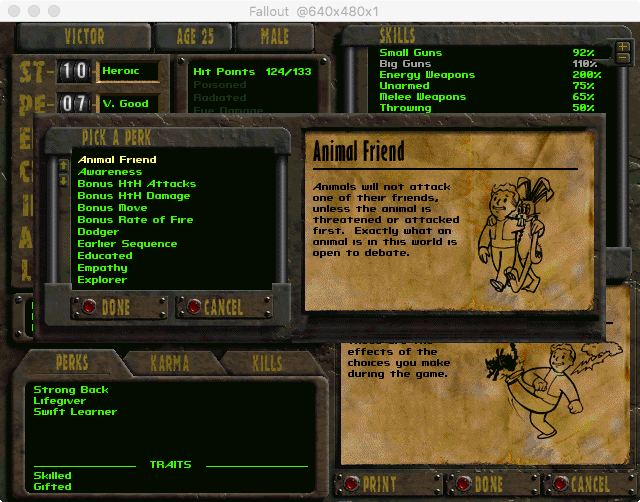This screenshot has width=640, height=502.
Task: Click the Victor name button
Action: click(84, 37)
